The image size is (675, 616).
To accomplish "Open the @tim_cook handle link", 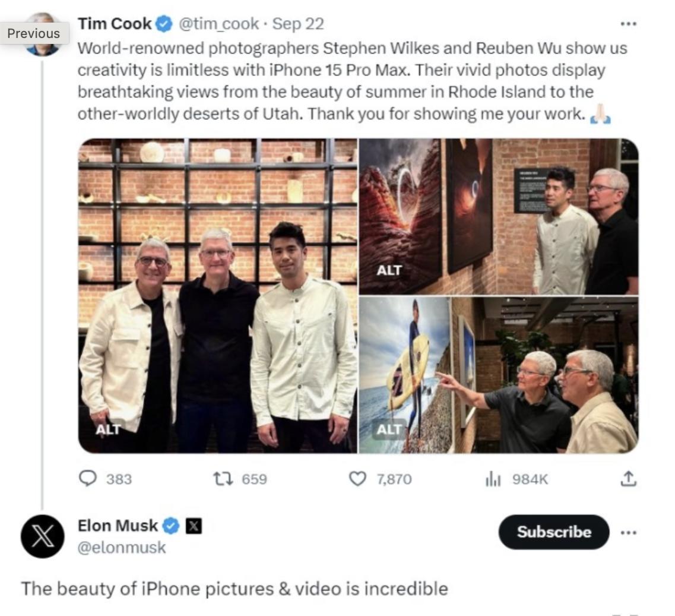I will [x=218, y=24].
